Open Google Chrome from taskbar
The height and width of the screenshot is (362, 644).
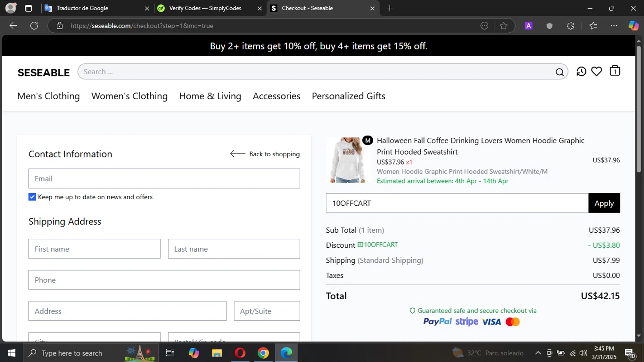(x=263, y=353)
